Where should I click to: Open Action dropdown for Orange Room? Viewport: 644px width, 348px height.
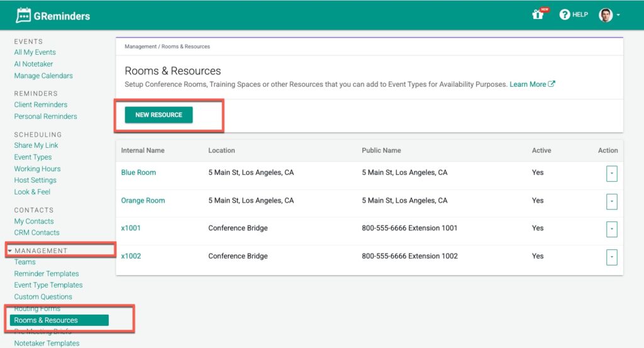[611, 201]
